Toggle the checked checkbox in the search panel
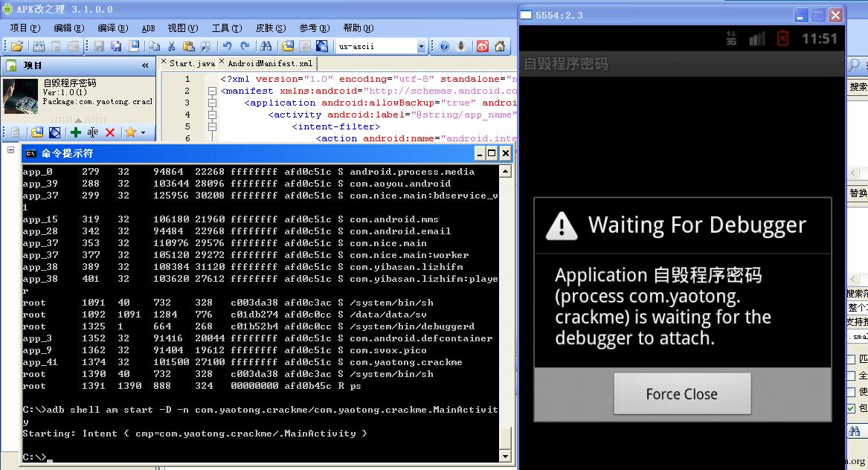Viewport: 868px width, 470px height. 852,408
